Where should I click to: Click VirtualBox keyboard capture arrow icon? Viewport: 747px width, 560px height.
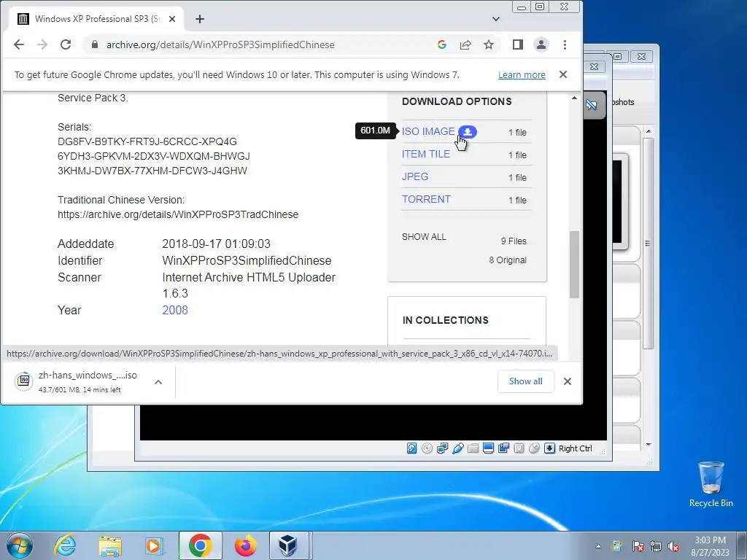pos(550,448)
